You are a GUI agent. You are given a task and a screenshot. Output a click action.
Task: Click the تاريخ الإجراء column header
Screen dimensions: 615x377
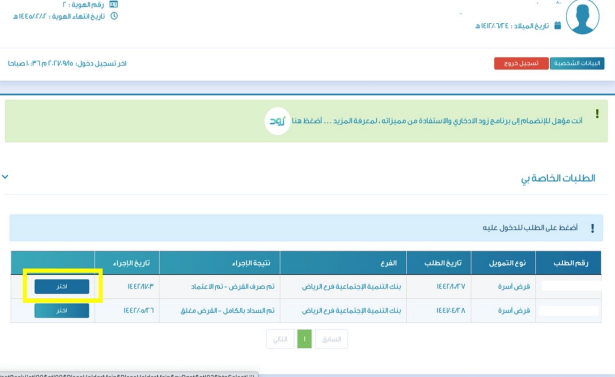pyautogui.click(x=127, y=263)
